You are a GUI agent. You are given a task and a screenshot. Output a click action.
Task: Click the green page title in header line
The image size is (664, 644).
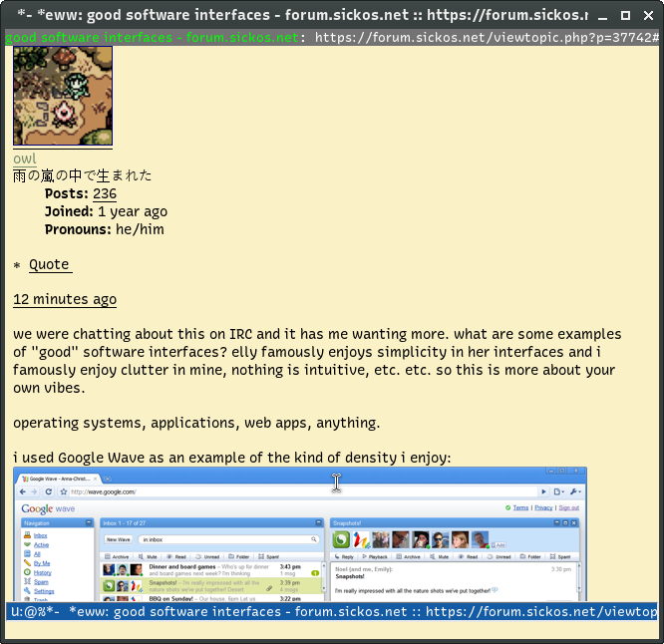pos(152,38)
